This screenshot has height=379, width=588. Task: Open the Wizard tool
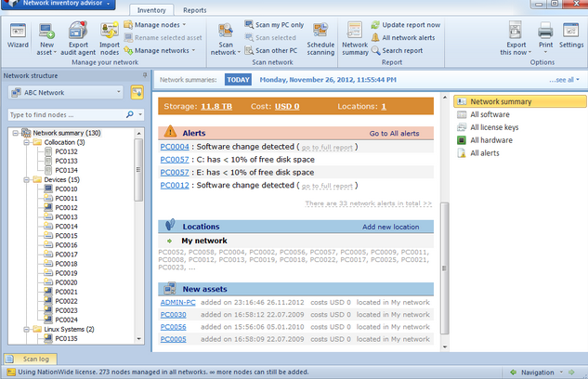[x=18, y=35]
